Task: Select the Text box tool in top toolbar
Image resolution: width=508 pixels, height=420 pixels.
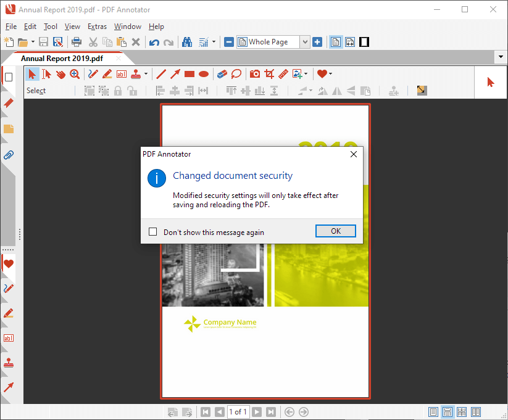Action: (122, 74)
